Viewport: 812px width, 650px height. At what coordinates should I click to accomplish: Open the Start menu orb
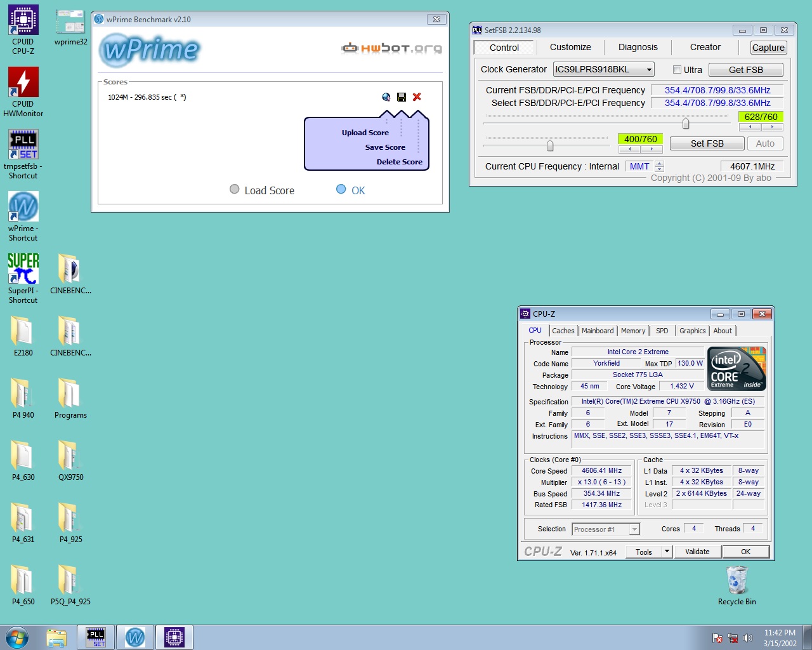(16, 637)
